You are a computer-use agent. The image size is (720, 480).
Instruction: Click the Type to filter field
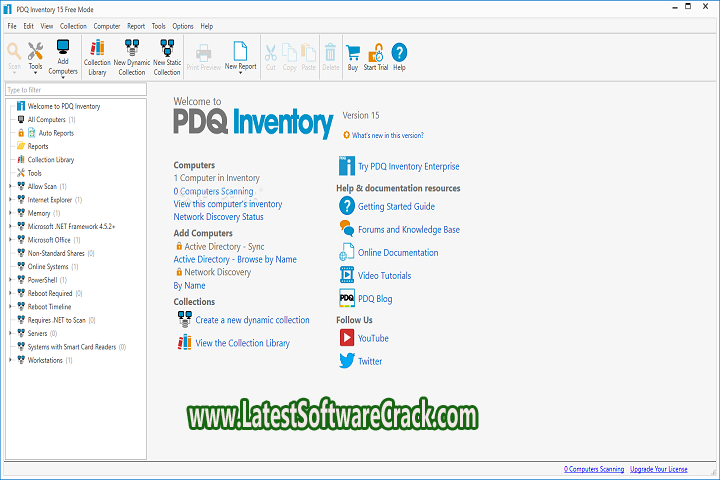click(75, 89)
